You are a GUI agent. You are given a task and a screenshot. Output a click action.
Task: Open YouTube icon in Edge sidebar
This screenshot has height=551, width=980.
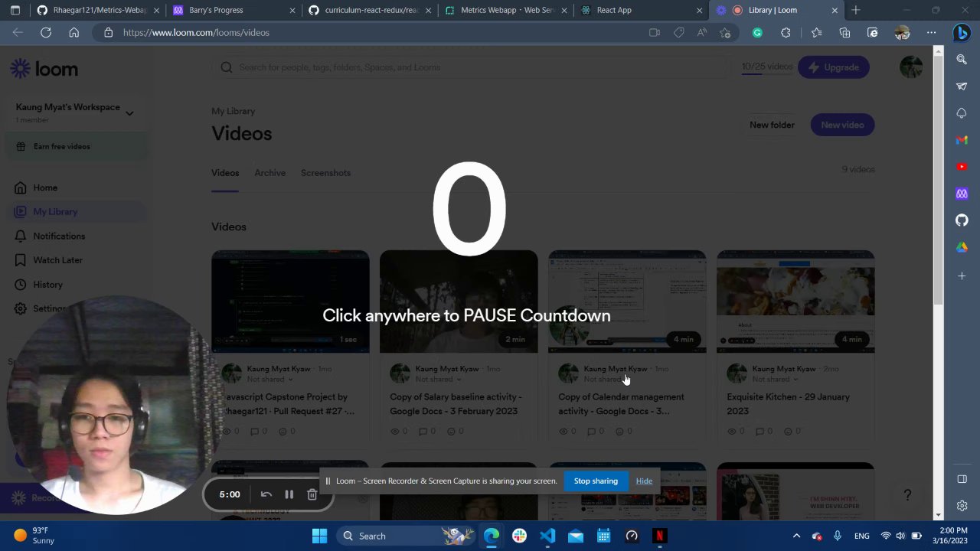click(x=962, y=167)
